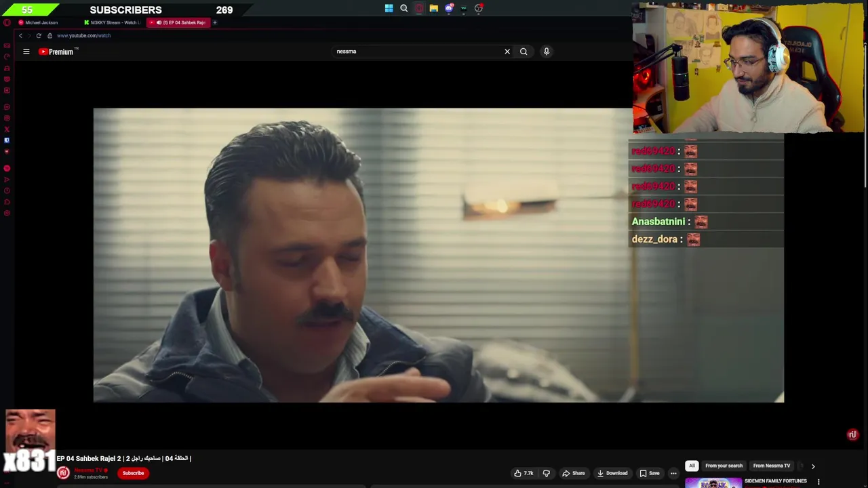Open Sidemen Family Fortunes video thumbnail

713,483
